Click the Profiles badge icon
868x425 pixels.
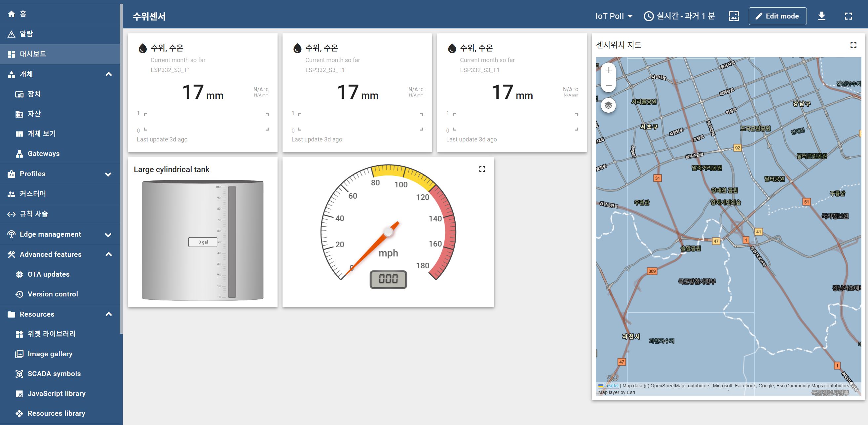(12, 174)
